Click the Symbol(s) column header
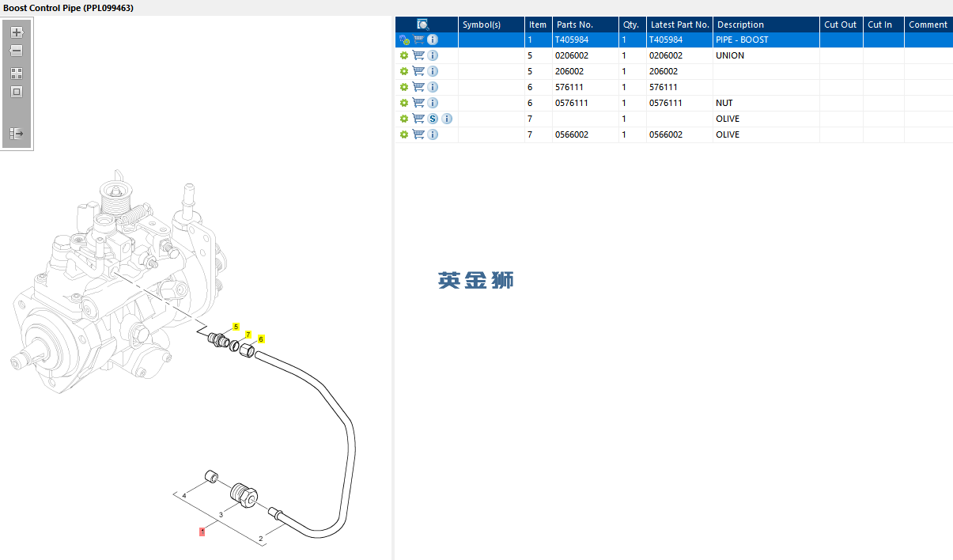This screenshot has width=953, height=560. tap(491, 25)
